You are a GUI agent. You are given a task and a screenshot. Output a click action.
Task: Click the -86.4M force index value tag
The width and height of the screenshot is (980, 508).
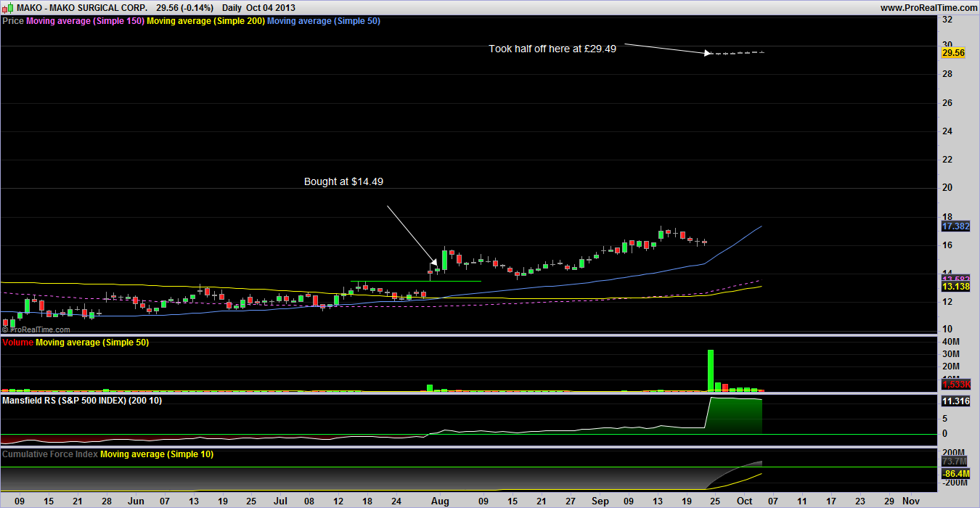[x=955, y=472]
